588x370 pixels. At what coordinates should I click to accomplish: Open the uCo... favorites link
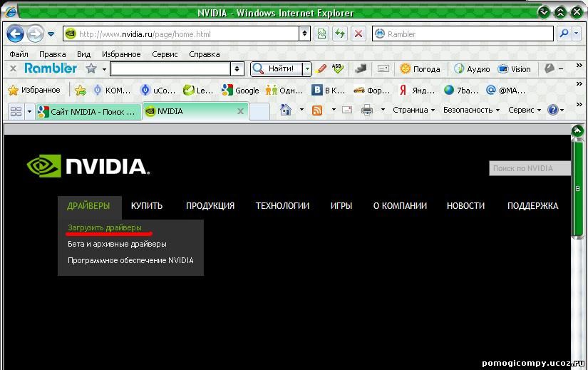(158, 90)
